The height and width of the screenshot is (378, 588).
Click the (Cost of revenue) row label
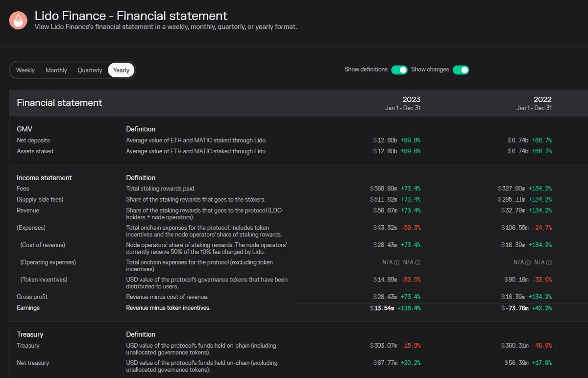[43, 245]
